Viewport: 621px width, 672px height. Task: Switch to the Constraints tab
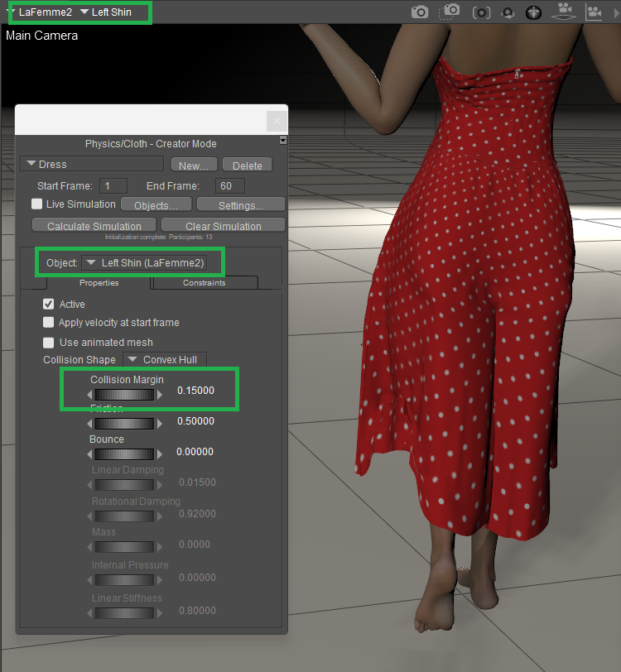204,283
